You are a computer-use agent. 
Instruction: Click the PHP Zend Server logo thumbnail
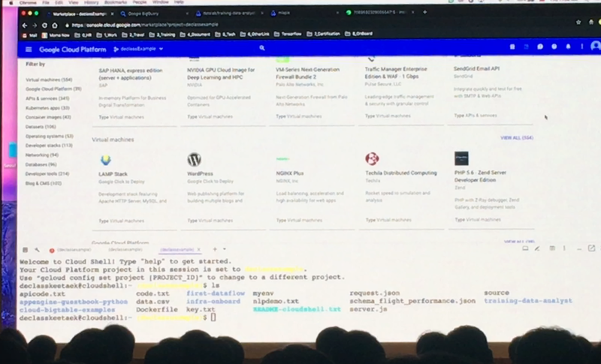(x=461, y=158)
